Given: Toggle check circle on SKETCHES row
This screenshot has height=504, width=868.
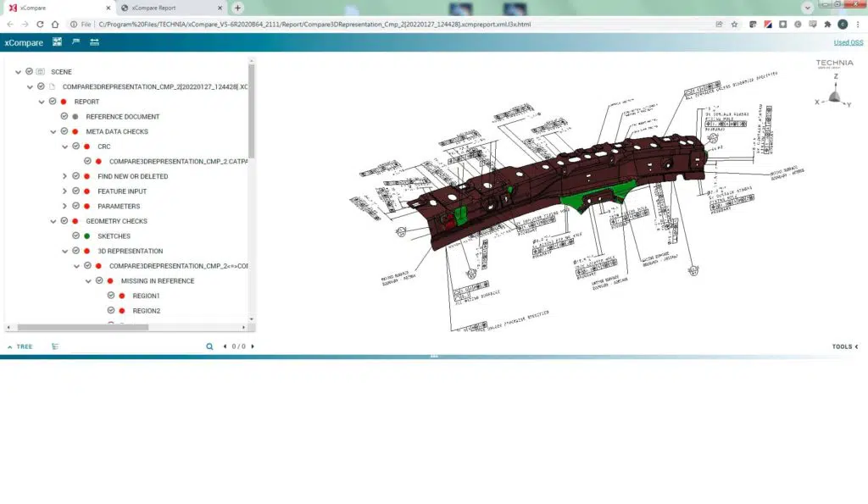Looking at the screenshot, I should tap(75, 235).
